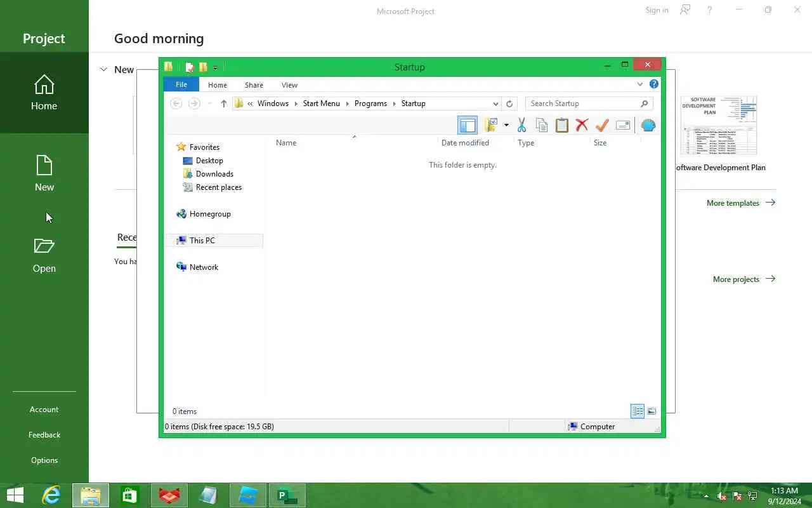Click the Start Menu breadcrumb segment
This screenshot has width=812, height=508.
321,104
